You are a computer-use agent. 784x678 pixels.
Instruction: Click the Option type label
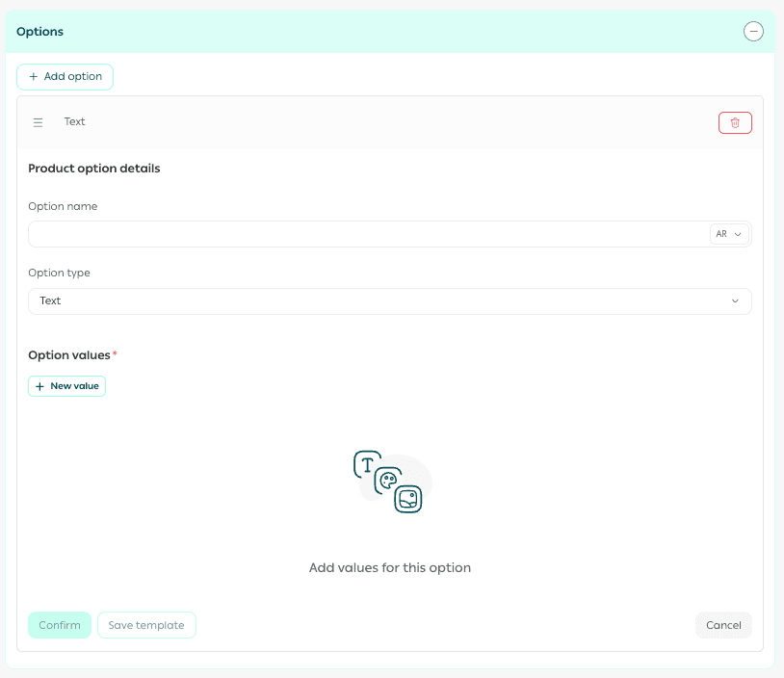click(x=59, y=273)
